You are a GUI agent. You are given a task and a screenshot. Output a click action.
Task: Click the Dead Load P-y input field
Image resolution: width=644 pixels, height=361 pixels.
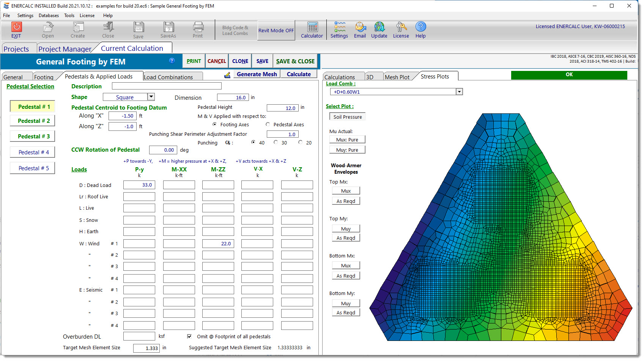139,185
